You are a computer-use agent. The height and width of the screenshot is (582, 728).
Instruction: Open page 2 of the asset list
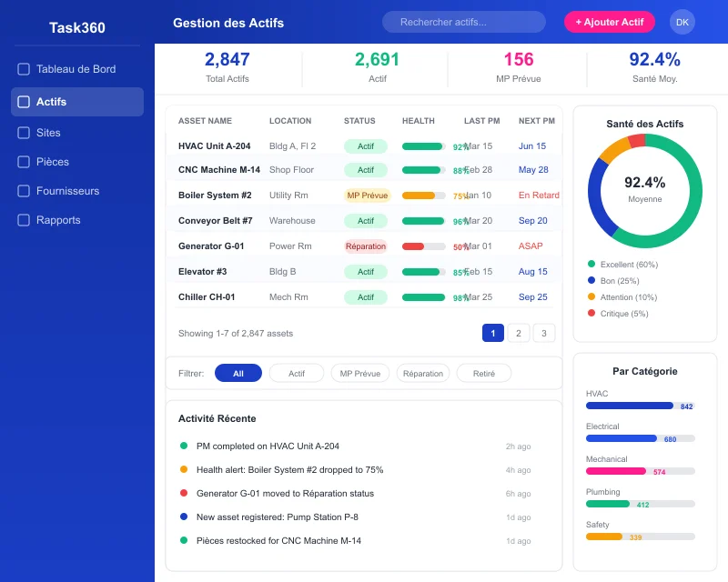(518, 333)
